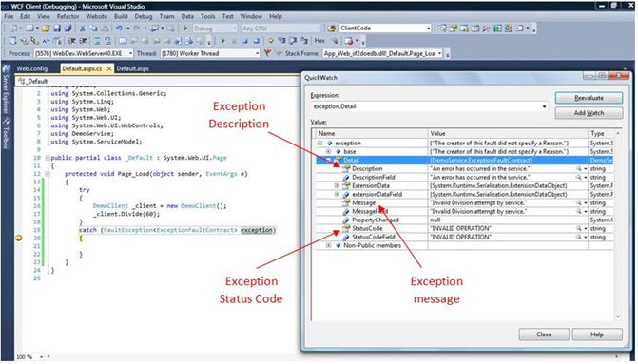Click the Name column header
Viewport: 638px width, 364px height.
tap(372, 133)
